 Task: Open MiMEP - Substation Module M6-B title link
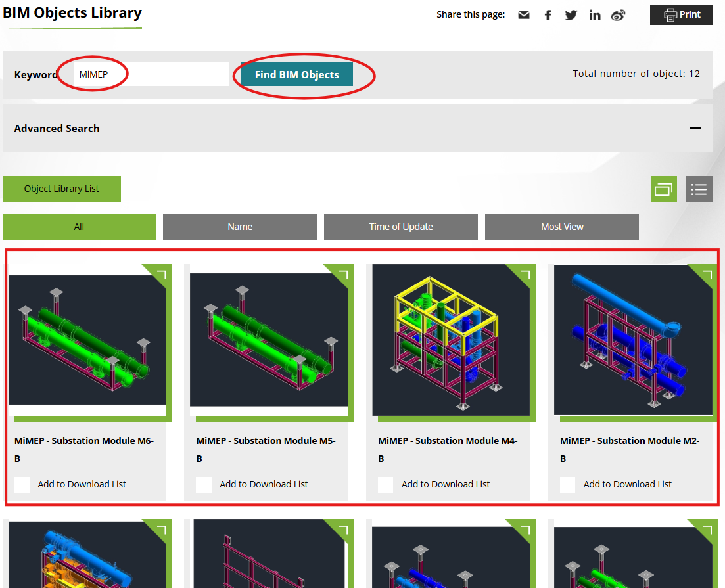(x=84, y=449)
